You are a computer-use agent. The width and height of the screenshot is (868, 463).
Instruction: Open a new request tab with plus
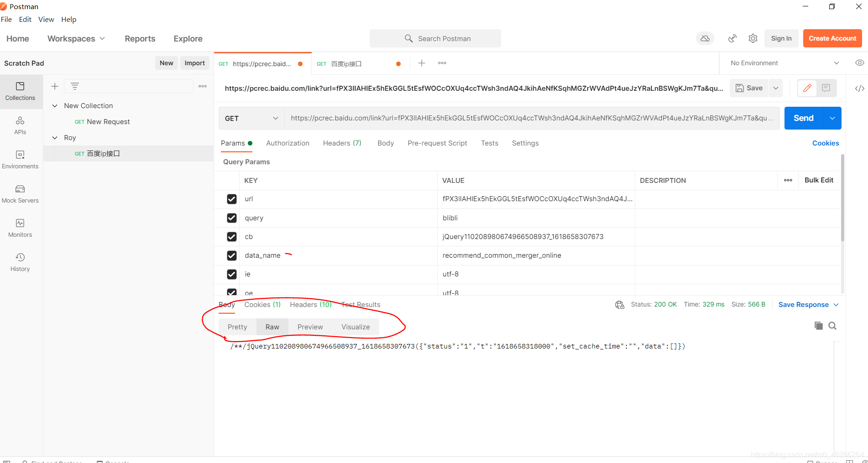pos(422,63)
